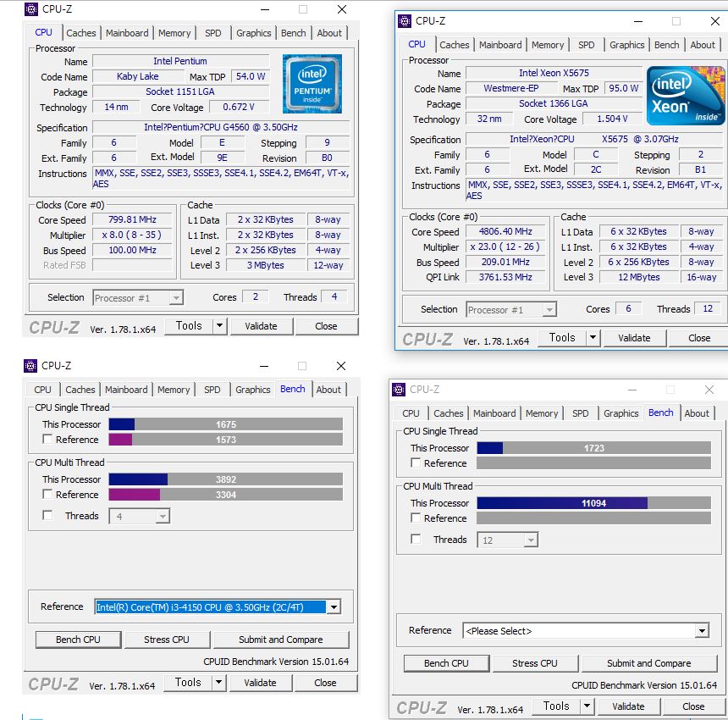Minimize the Pentium CPU tab window

pyautogui.click(x=265, y=9)
